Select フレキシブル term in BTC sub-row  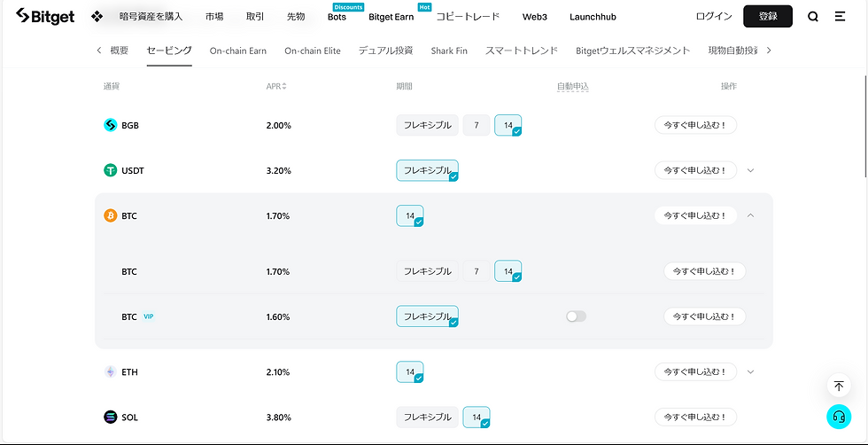(427, 271)
